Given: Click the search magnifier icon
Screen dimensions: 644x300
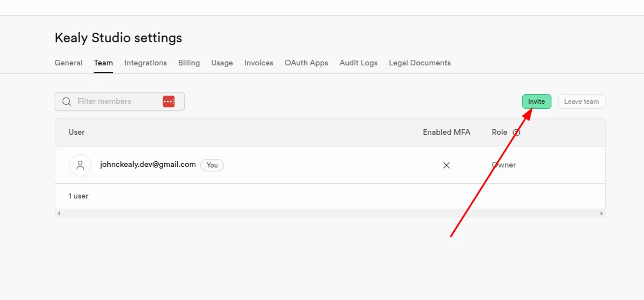Looking at the screenshot, I should coord(67,102).
